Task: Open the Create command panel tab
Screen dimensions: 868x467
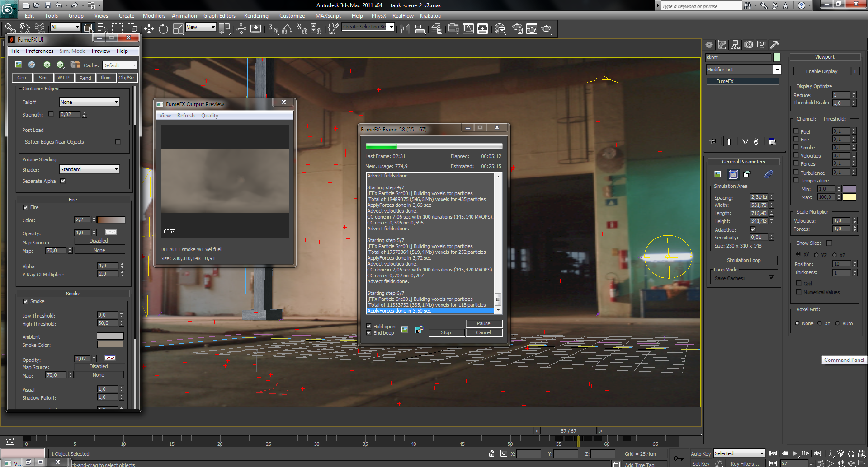Action: [x=709, y=45]
